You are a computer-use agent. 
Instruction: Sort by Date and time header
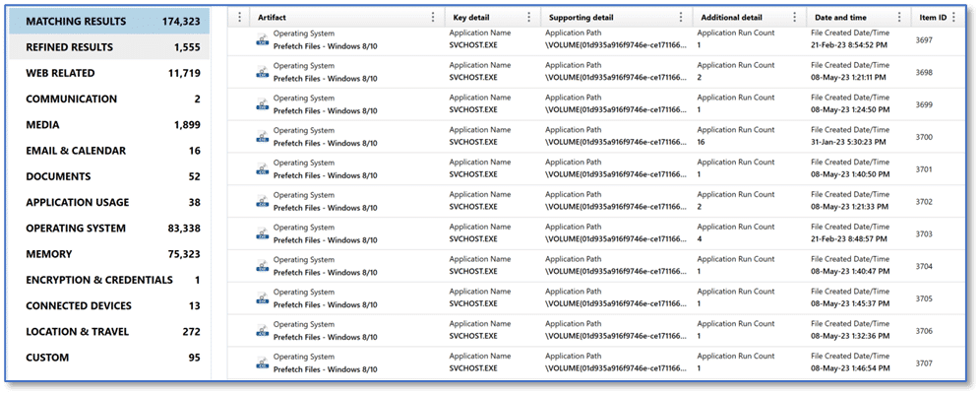click(840, 18)
